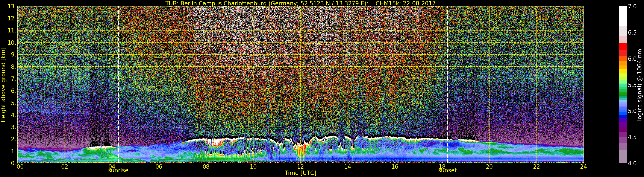Click the 2 km tick on the height axis
644x177 pixels.
(x=13, y=139)
